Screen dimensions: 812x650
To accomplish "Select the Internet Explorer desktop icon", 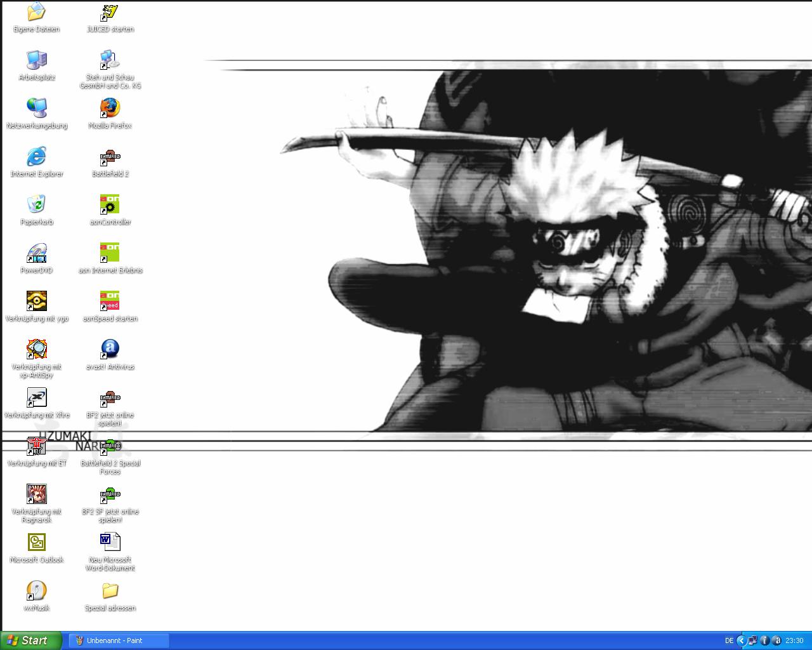I will 37,156.
